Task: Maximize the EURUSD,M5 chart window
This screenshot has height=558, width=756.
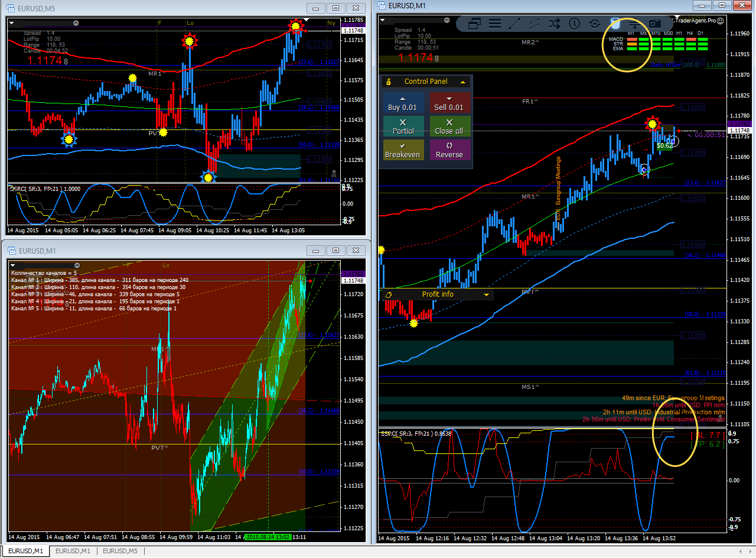Action: [x=335, y=8]
